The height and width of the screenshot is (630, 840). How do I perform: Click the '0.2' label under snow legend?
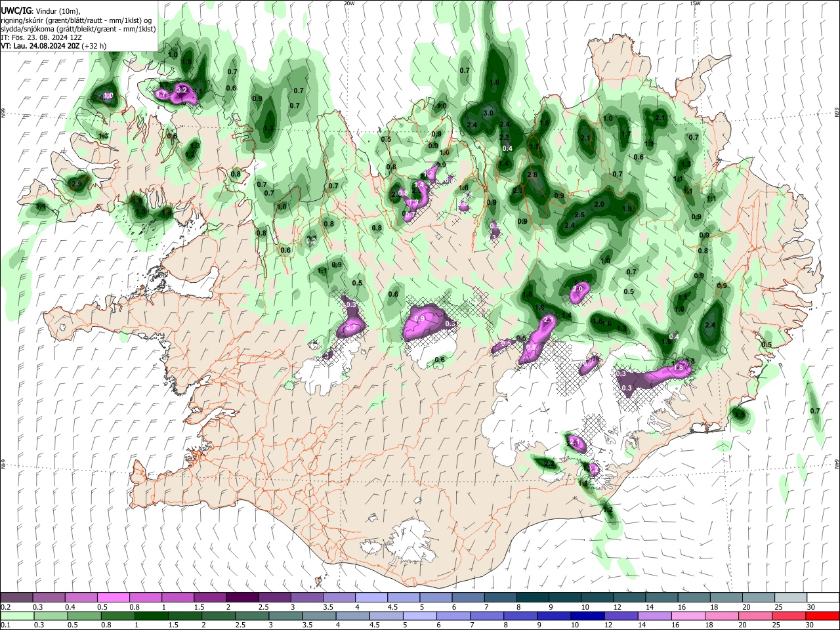click(x=5, y=607)
